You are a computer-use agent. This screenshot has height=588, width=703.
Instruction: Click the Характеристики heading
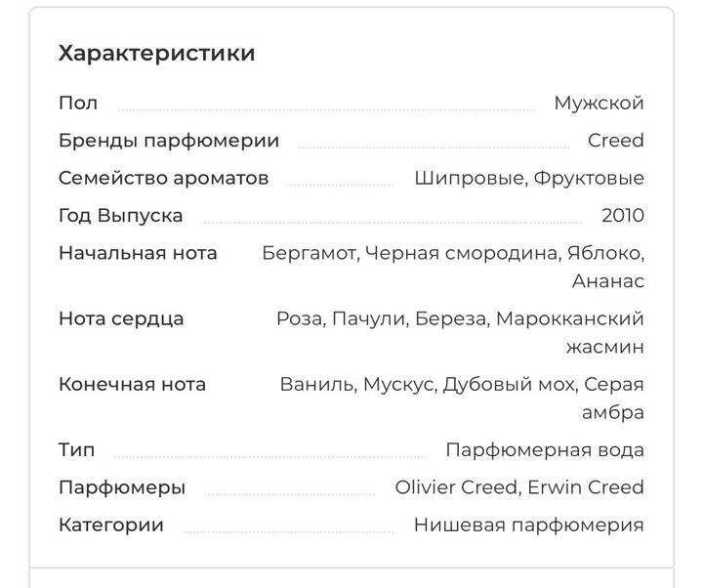(156, 54)
